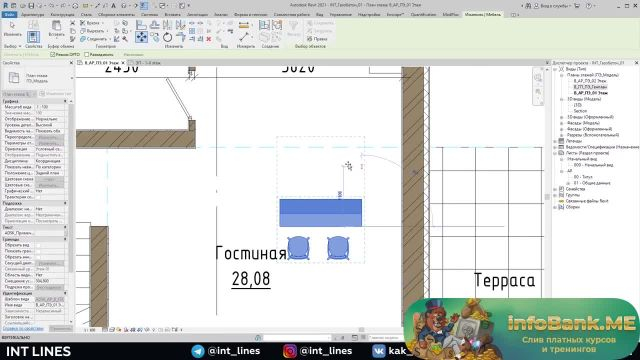Screen dimensions: 640x360
Task: Click the red Delete X icon
Action: pyautogui.click(x=209, y=39)
